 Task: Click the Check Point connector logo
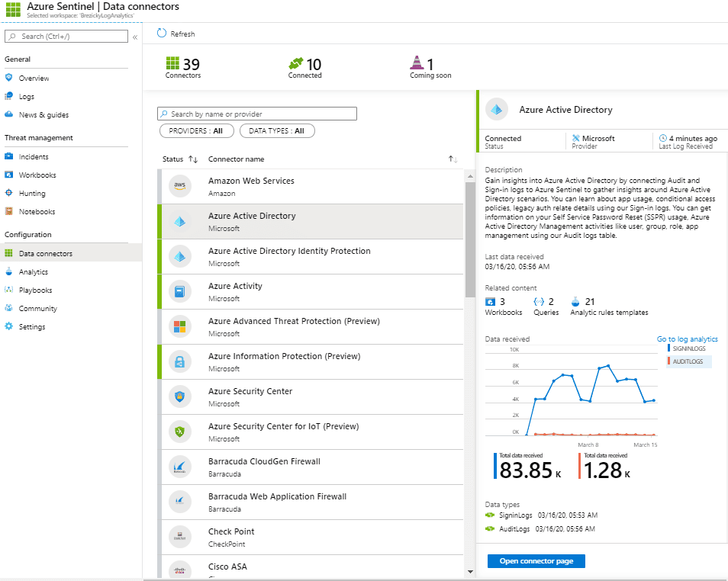point(179,537)
